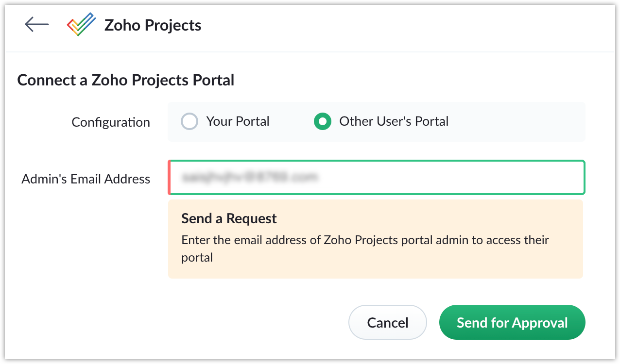Click the empty right end of the email field

[x=534, y=177]
